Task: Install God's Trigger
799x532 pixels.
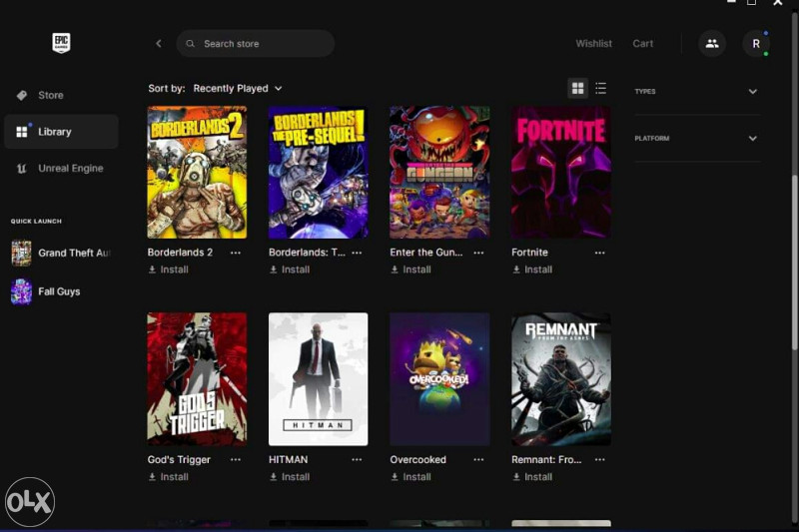Action: point(169,477)
